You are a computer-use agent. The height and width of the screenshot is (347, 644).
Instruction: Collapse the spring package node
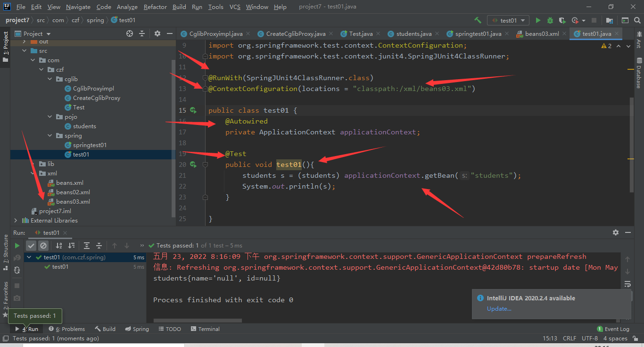tap(50, 136)
